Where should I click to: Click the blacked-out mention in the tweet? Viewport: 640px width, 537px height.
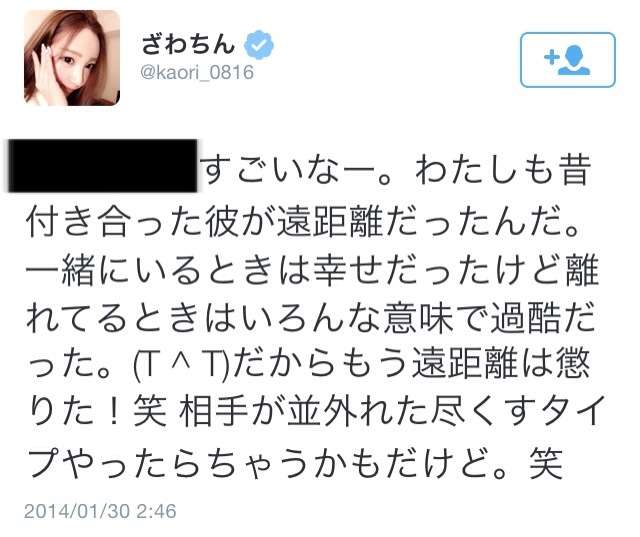(x=103, y=166)
